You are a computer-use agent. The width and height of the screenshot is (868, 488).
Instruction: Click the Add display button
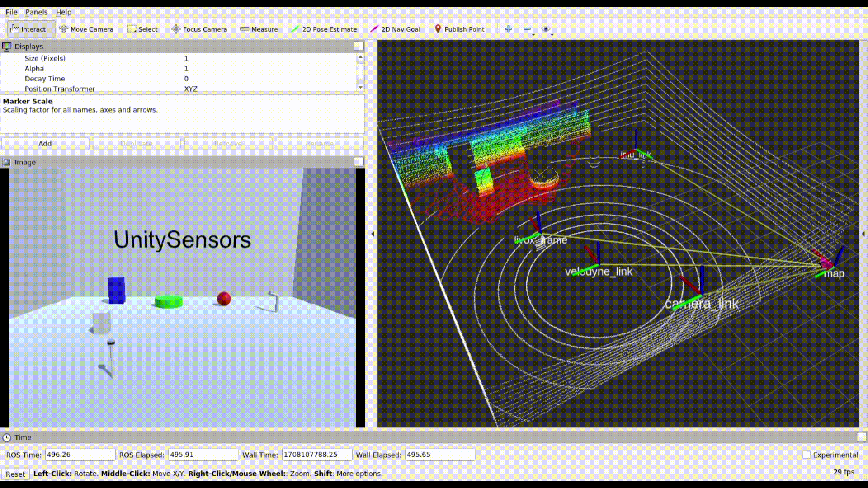coord(45,143)
